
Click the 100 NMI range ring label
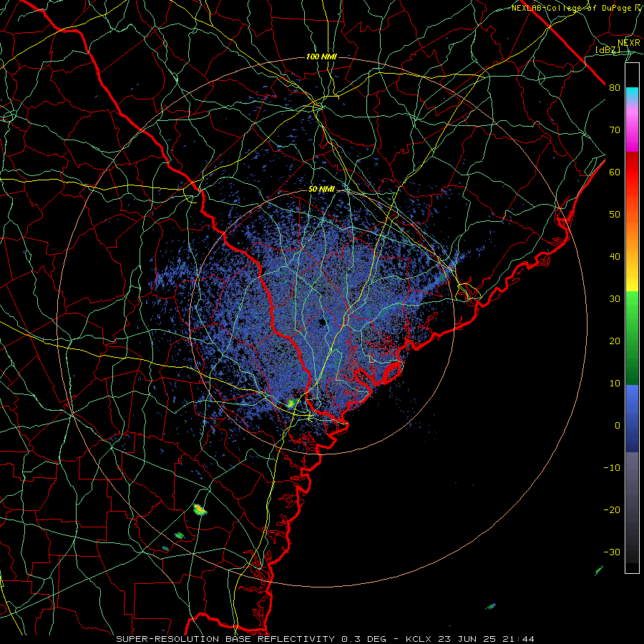[321, 57]
